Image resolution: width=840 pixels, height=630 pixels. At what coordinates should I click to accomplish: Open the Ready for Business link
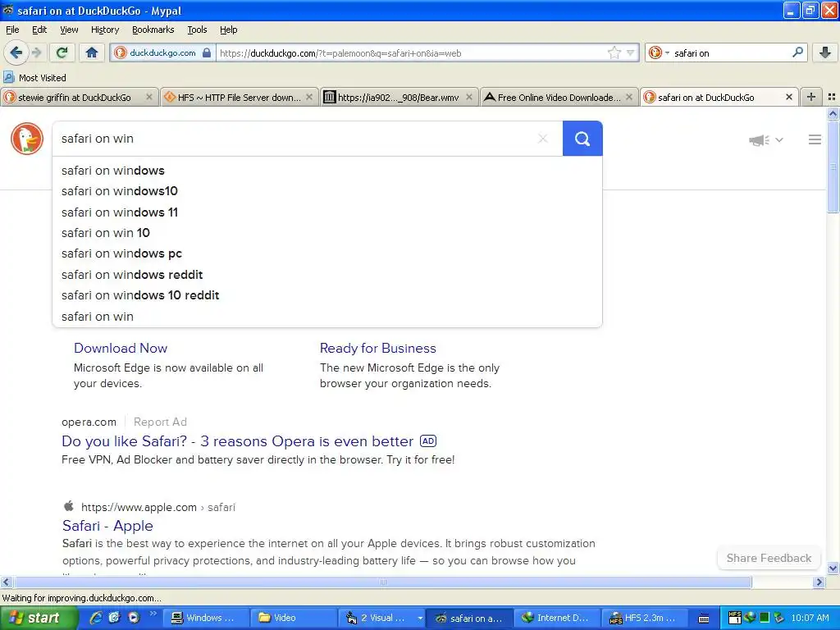[x=377, y=348]
